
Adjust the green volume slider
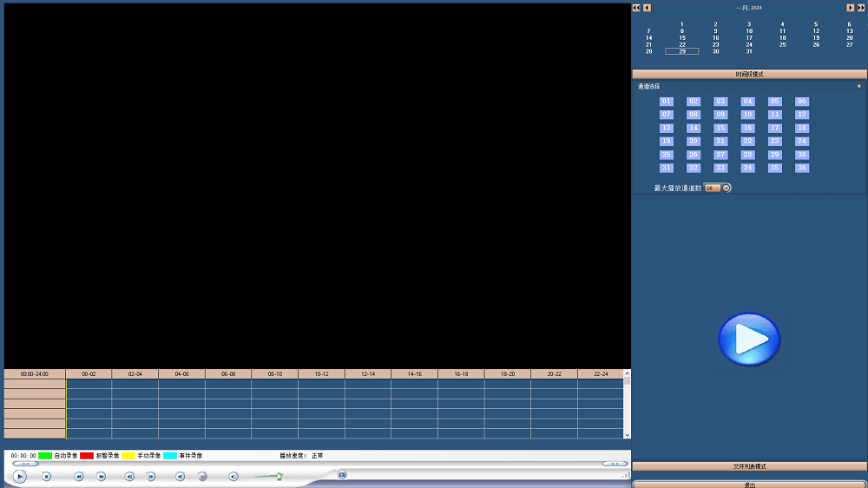pyautogui.click(x=279, y=476)
